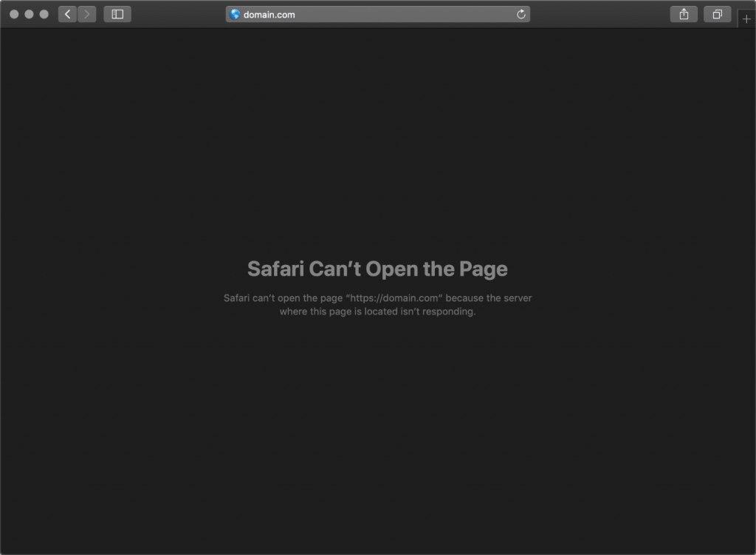Viewport: 756px width, 555px height.
Task: Retry loading using the refresh arrow
Action: [519, 13]
